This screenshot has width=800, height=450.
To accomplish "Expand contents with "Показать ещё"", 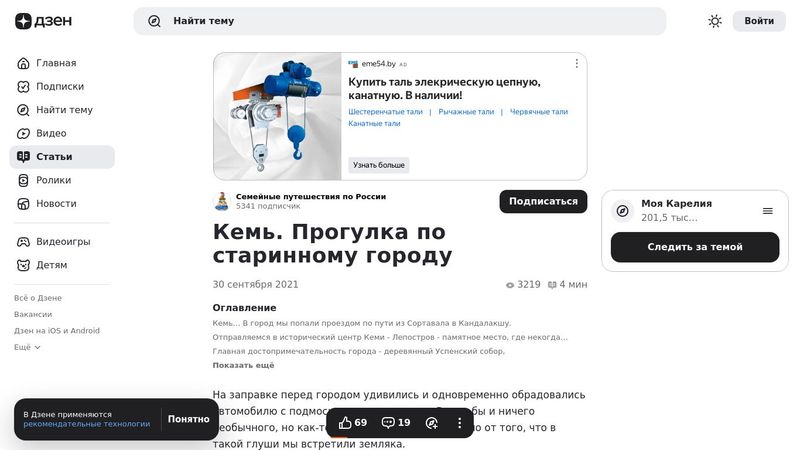I will [x=243, y=365].
